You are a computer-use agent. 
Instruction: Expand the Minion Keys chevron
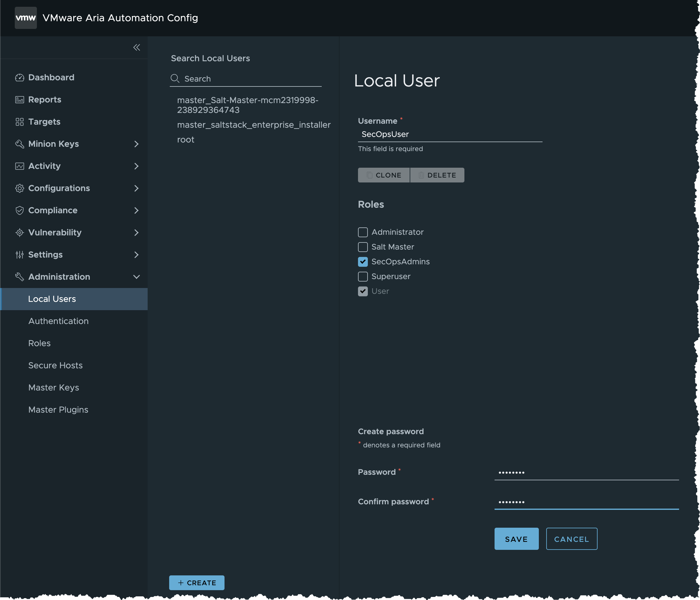[x=137, y=144]
